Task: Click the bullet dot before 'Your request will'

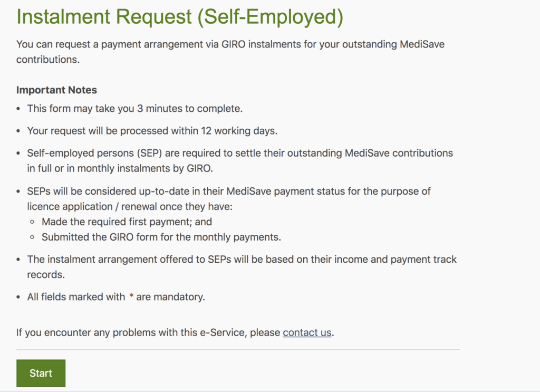Action: coord(18,131)
